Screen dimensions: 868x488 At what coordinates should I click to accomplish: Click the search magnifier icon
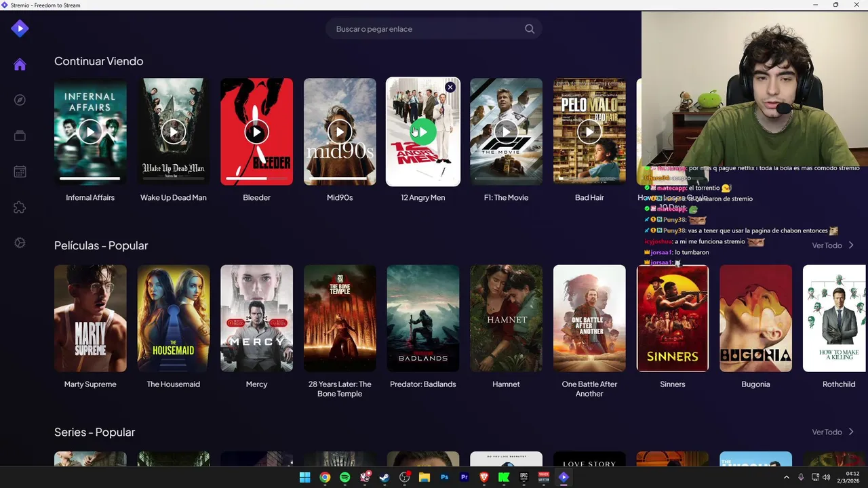tap(530, 29)
